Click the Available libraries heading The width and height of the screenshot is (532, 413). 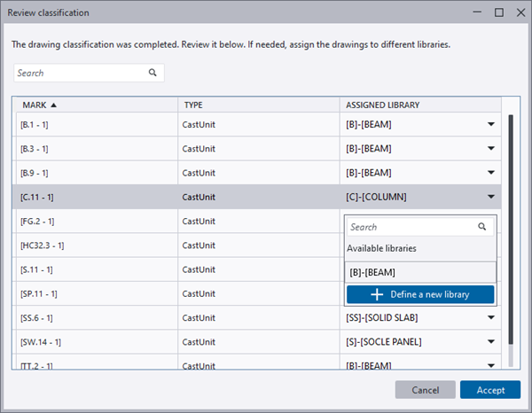coord(381,248)
